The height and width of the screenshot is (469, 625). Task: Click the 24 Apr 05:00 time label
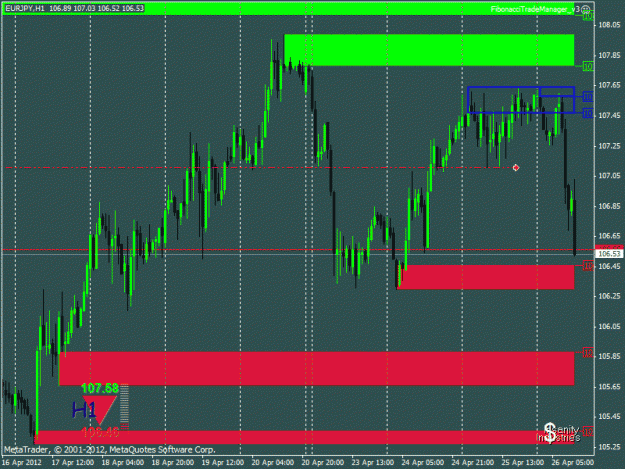[423, 463]
